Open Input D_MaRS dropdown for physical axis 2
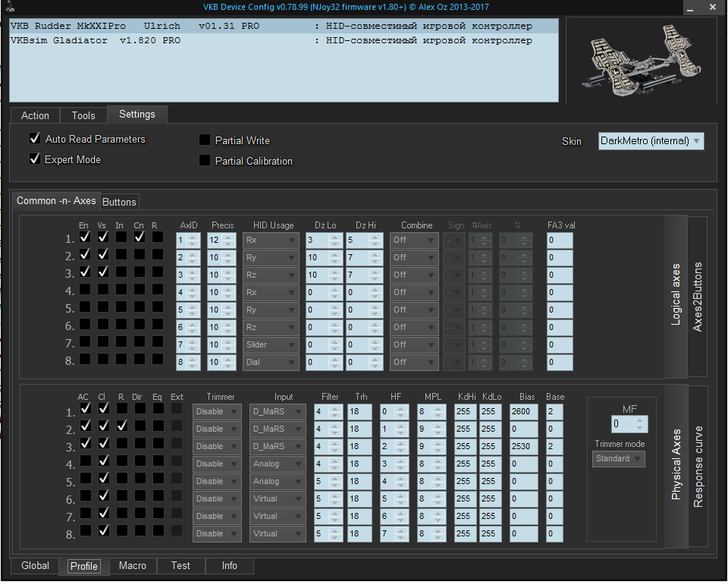The image size is (728, 588). (x=278, y=429)
